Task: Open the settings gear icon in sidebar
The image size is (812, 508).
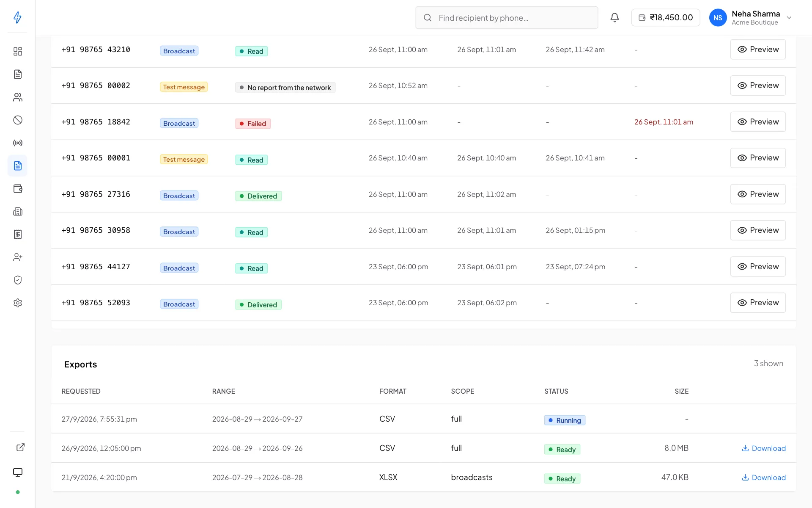Action: click(x=18, y=303)
